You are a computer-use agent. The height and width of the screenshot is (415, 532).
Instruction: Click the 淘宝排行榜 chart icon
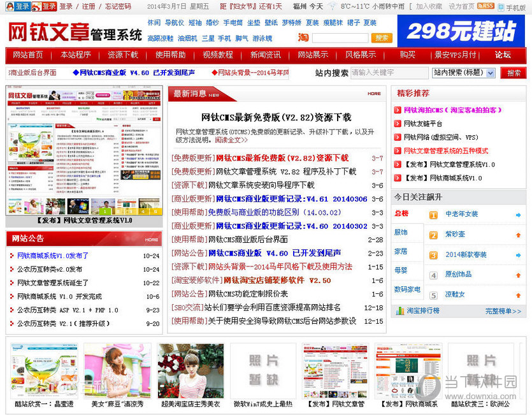pyautogui.click(x=400, y=311)
